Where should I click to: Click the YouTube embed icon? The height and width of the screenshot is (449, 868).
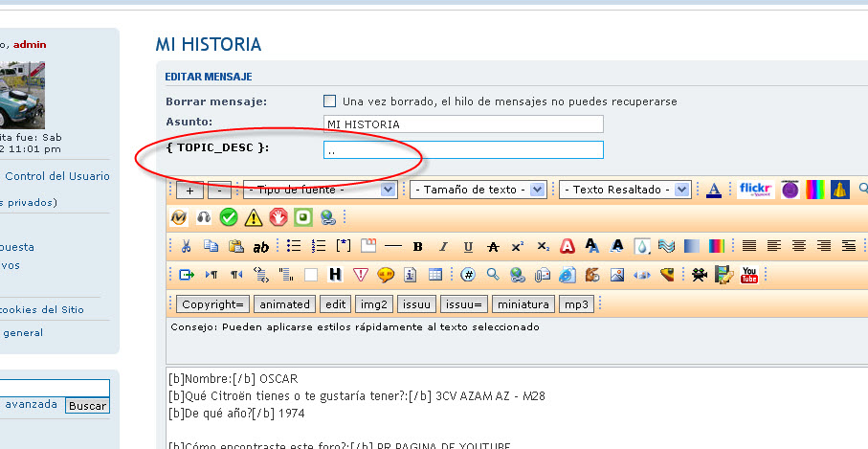pos(749,275)
